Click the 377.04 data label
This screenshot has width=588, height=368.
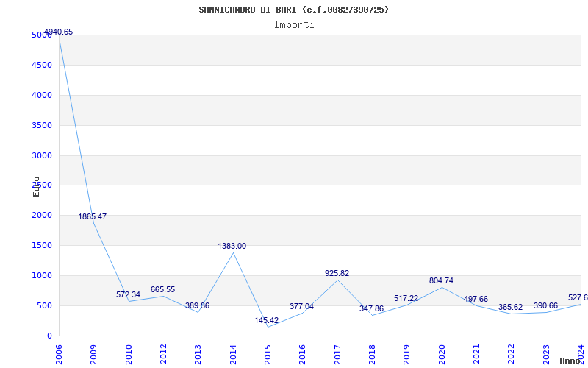301,306
